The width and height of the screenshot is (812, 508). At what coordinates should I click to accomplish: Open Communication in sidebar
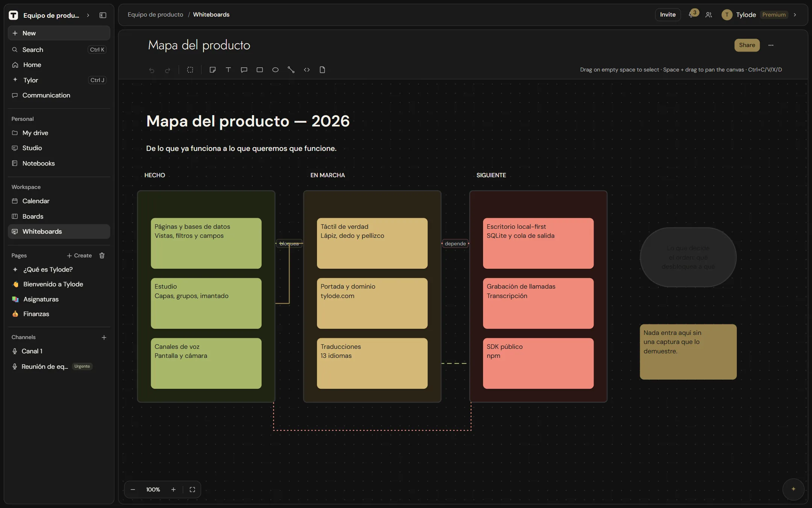59,95
